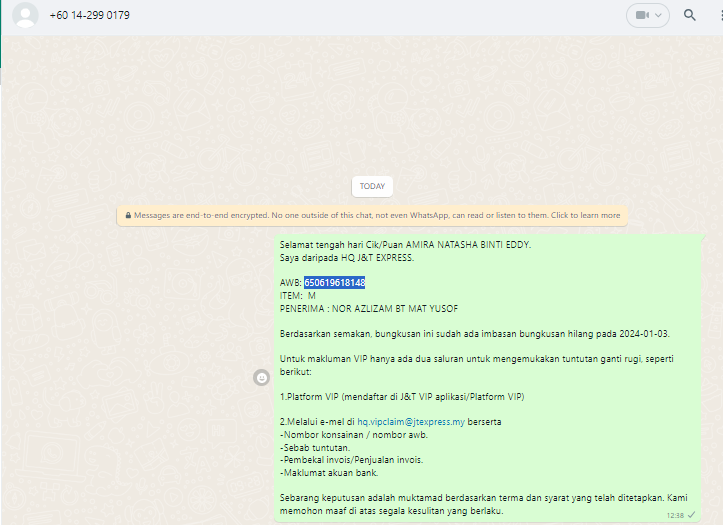Click '-Pembekal invois/Penjualan invois.' line
The image size is (723, 525).
[351, 460]
